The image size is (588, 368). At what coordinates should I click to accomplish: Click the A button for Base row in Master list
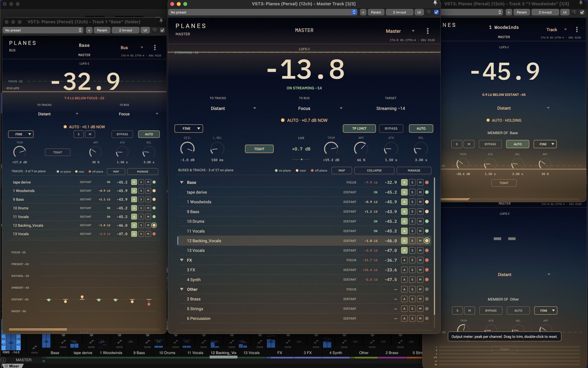pyautogui.click(x=404, y=183)
